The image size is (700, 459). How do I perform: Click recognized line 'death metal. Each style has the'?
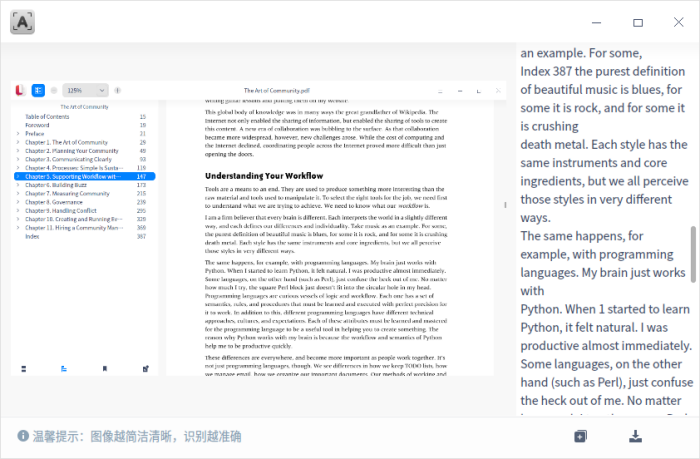(x=604, y=145)
